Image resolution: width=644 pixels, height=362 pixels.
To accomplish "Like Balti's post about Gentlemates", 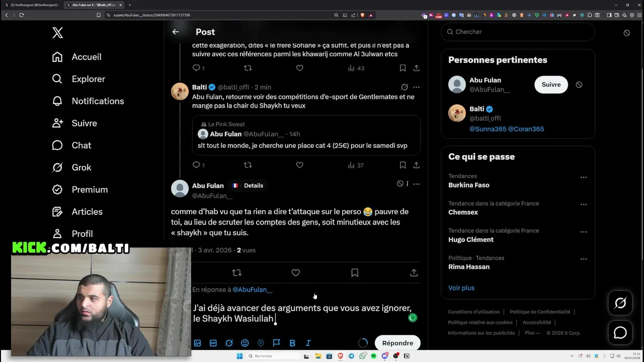I will pyautogui.click(x=299, y=165).
